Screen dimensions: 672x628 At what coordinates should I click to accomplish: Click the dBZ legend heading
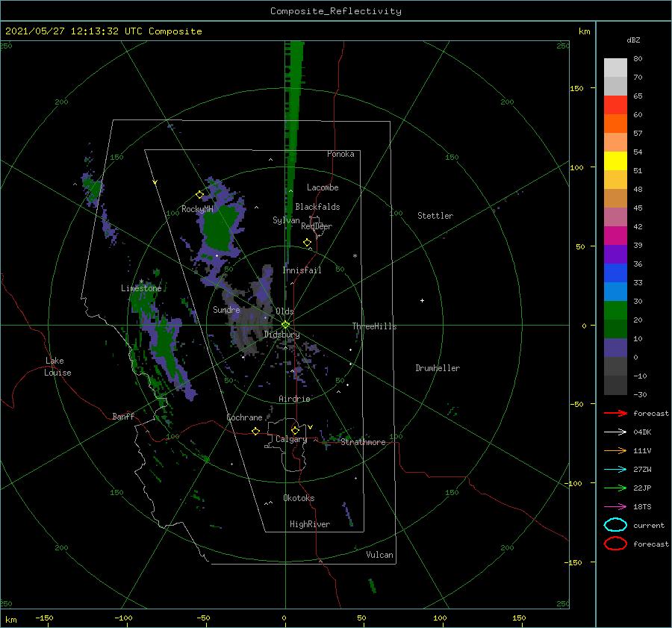pos(633,40)
